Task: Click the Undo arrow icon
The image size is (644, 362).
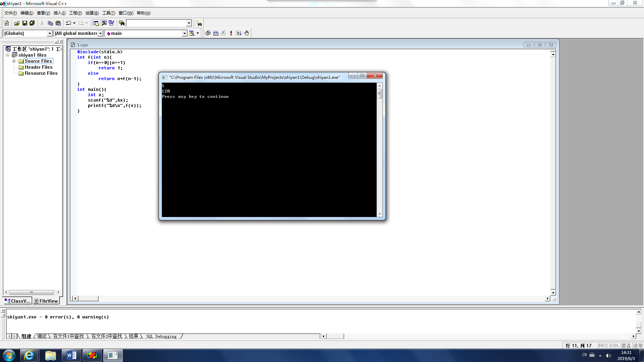Action: [x=68, y=23]
